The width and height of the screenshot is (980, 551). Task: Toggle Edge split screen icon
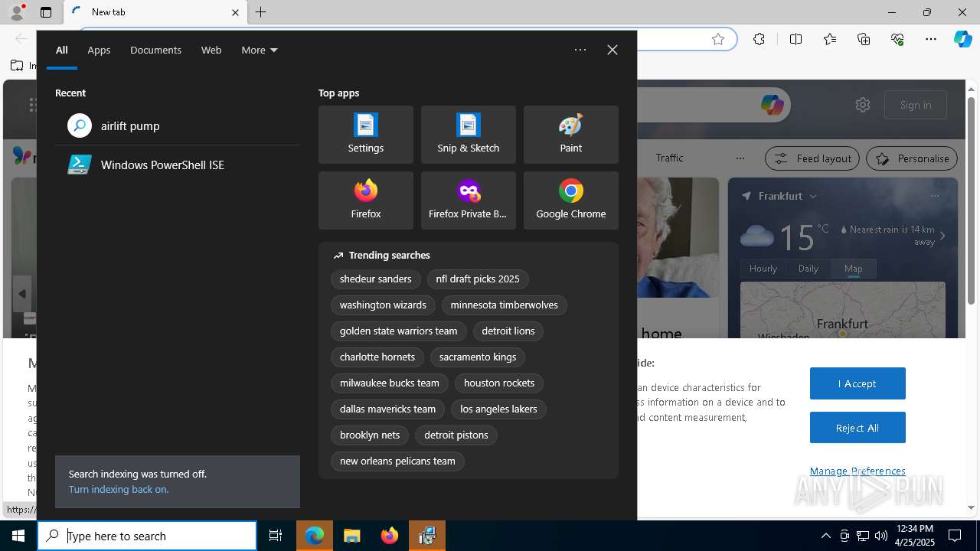795,39
